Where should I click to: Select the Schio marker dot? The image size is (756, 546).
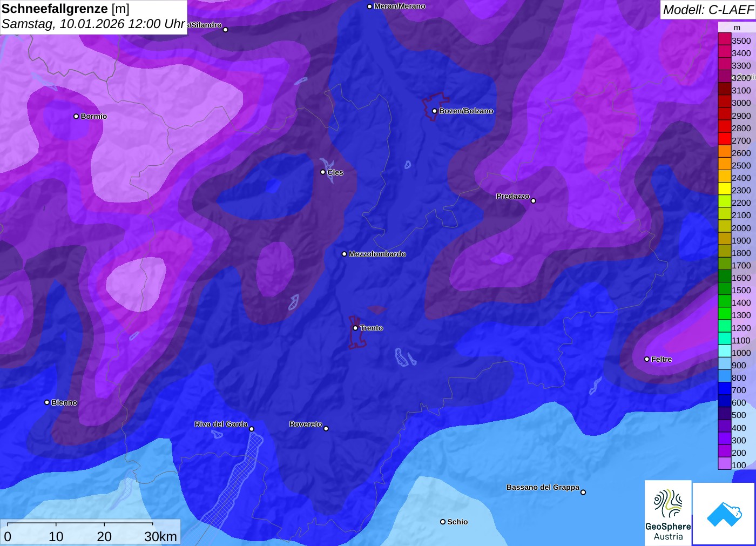click(443, 522)
